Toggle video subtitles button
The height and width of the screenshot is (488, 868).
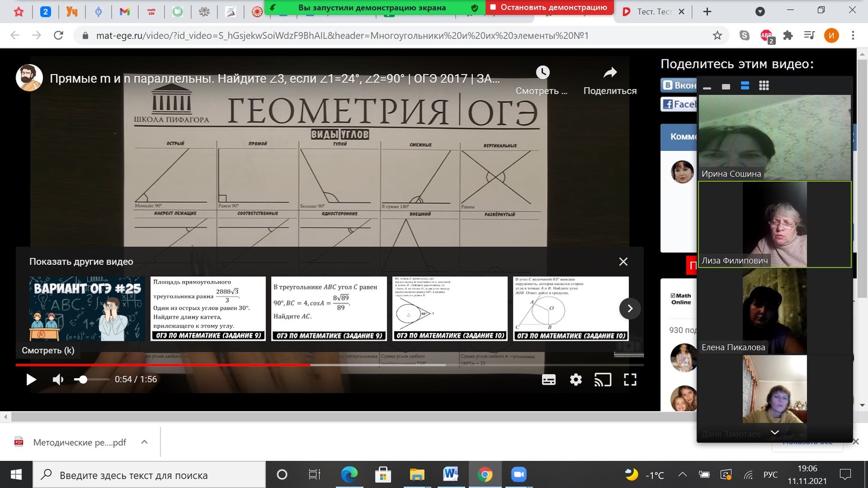549,379
